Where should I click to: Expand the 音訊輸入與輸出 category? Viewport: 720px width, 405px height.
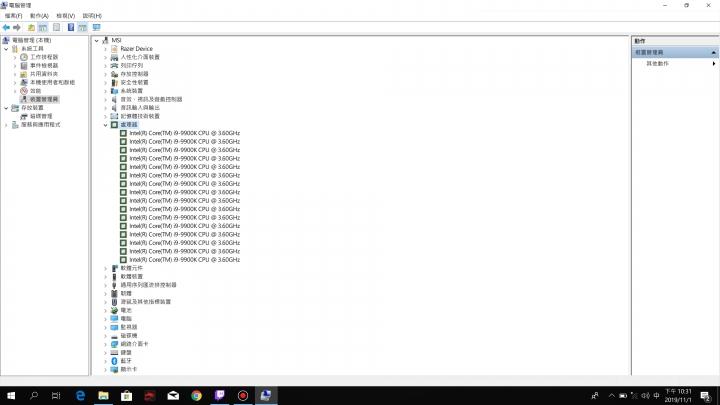click(x=105, y=108)
